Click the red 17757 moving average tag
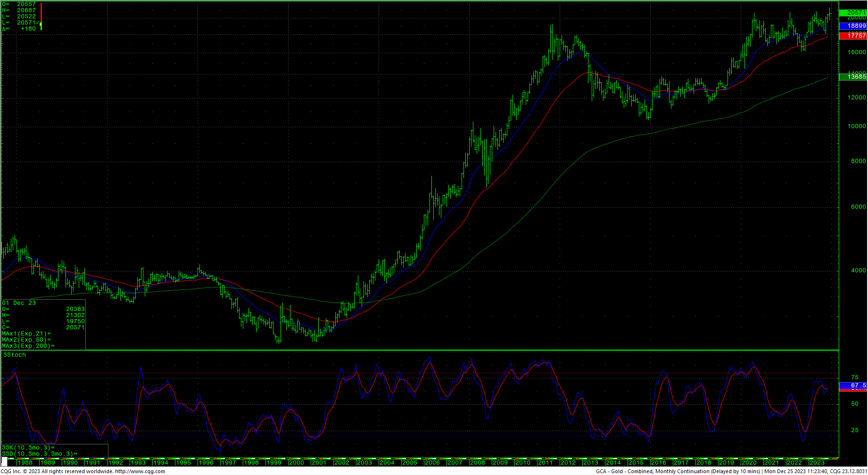The height and width of the screenshot is (475, 868). click(855, 36)
